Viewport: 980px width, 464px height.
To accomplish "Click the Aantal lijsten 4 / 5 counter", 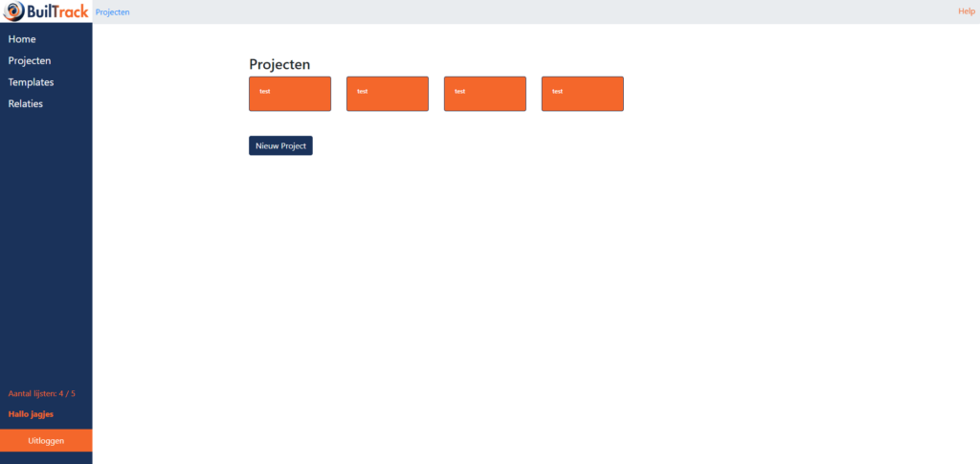I will (42, 393).
